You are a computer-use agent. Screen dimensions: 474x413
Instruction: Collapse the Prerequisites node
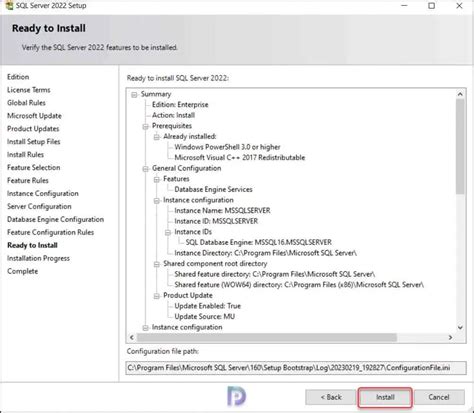[x=145, y=126]
